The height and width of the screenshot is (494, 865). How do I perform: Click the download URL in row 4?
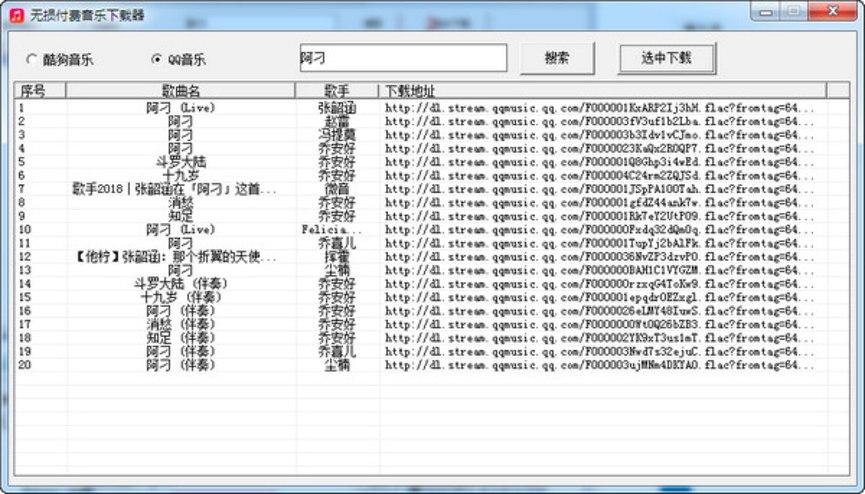pyautogui.click(x=599, y=148)
